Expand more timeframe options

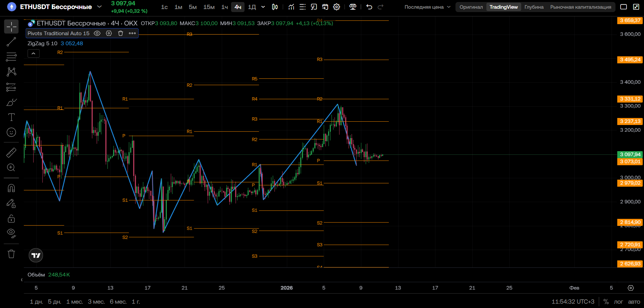pyautogui.click(x=263, y=7)
